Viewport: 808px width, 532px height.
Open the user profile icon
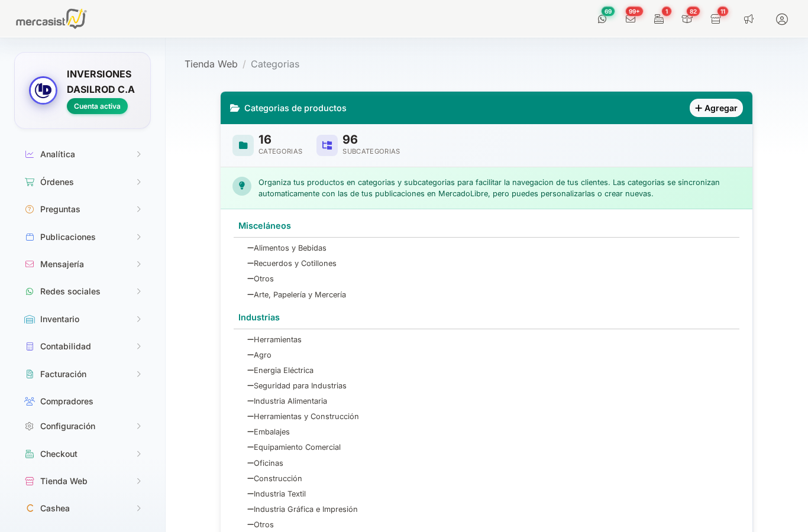(x=782, y=19)
